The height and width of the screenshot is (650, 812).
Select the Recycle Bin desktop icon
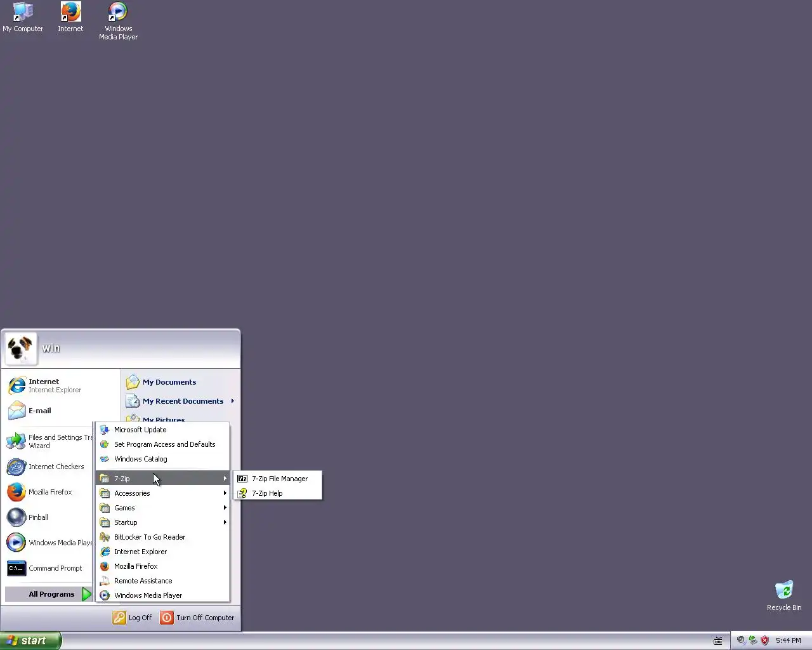click(x=784, y=595)
